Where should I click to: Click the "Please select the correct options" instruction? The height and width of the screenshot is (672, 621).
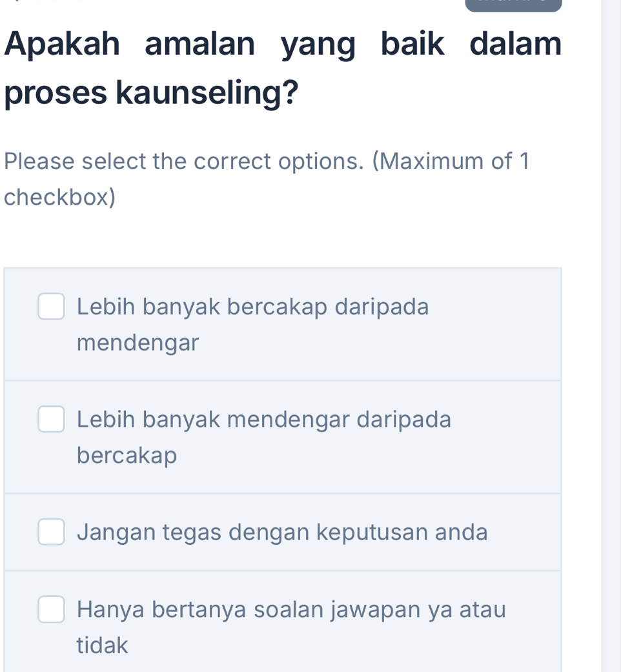coord(266,161)
